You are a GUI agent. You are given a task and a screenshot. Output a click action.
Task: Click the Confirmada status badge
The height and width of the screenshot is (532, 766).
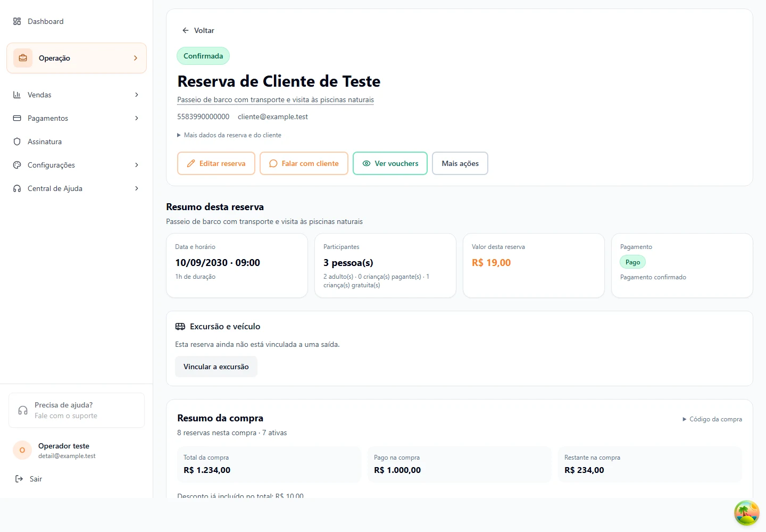(x=203, y=56)
